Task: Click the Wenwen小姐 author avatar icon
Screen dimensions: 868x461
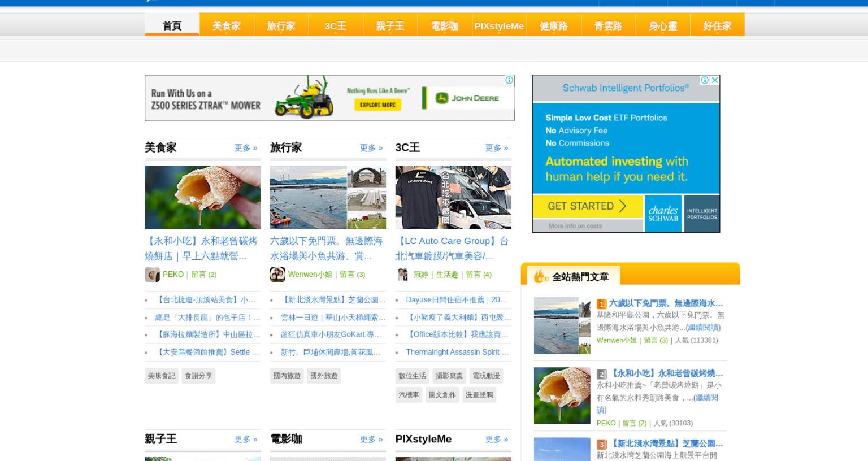Action: click(277, 275)
